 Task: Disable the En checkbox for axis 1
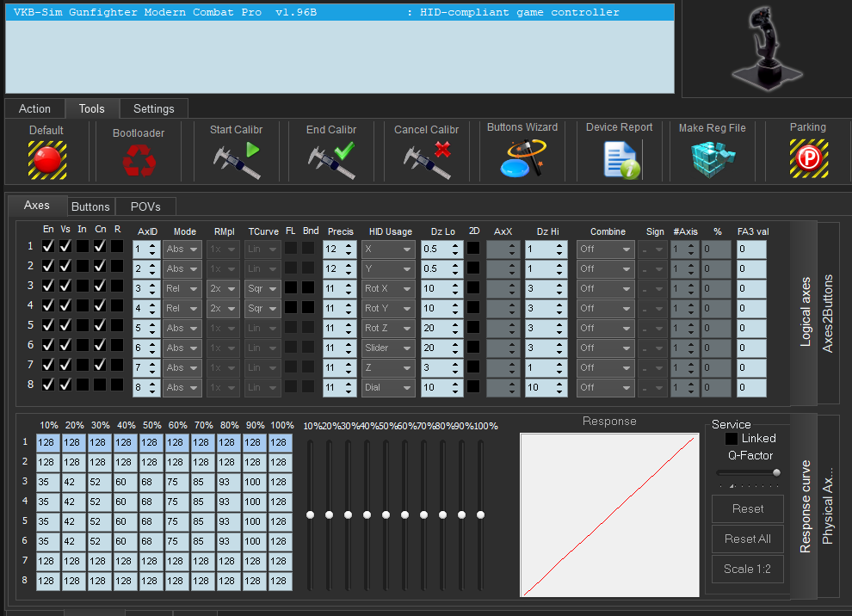(x=48, y=247)
